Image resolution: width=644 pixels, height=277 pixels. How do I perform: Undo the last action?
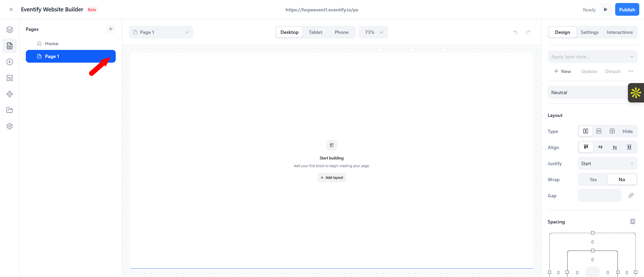click(516, 32)
